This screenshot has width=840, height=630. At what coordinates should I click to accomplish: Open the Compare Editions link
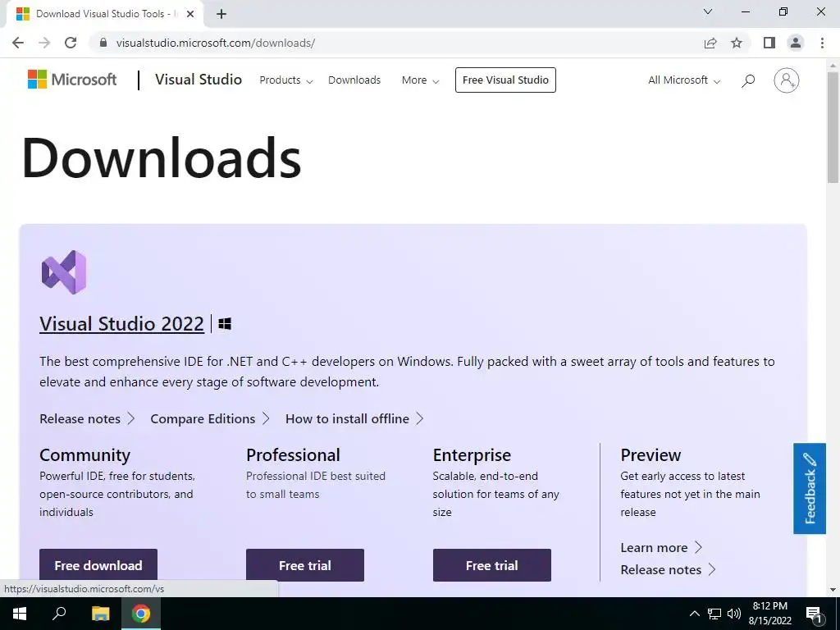(209, 419)
